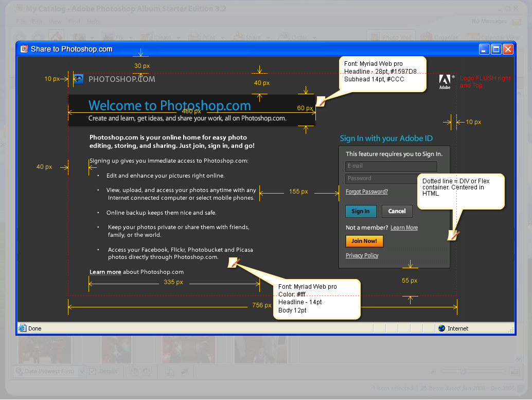Toggle the Details checkbox in Photoshop Album
This screenshot has width=532, height=400.
pos(92,372)
